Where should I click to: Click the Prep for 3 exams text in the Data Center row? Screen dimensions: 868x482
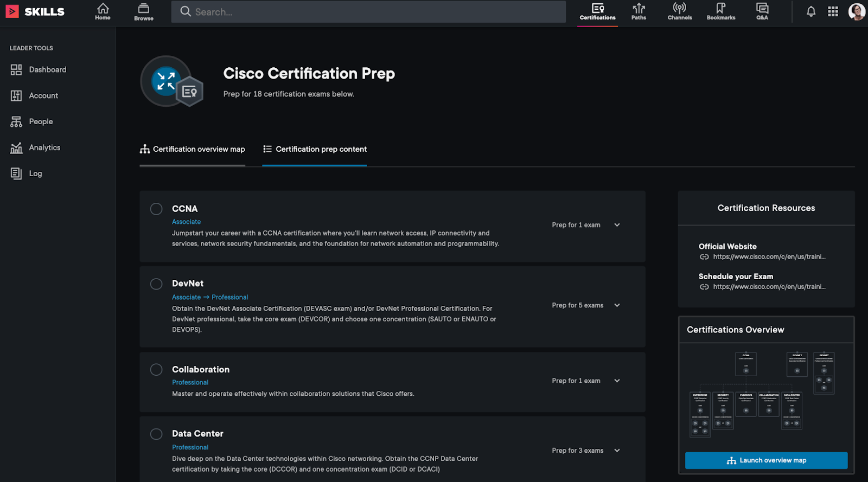click(x=578, y=451)
